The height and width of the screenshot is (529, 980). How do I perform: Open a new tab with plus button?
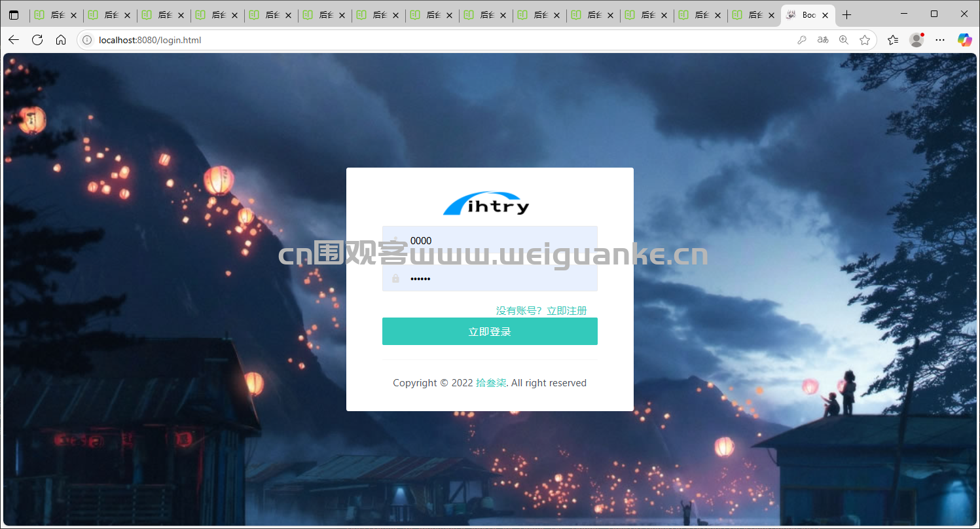point(846,15)
